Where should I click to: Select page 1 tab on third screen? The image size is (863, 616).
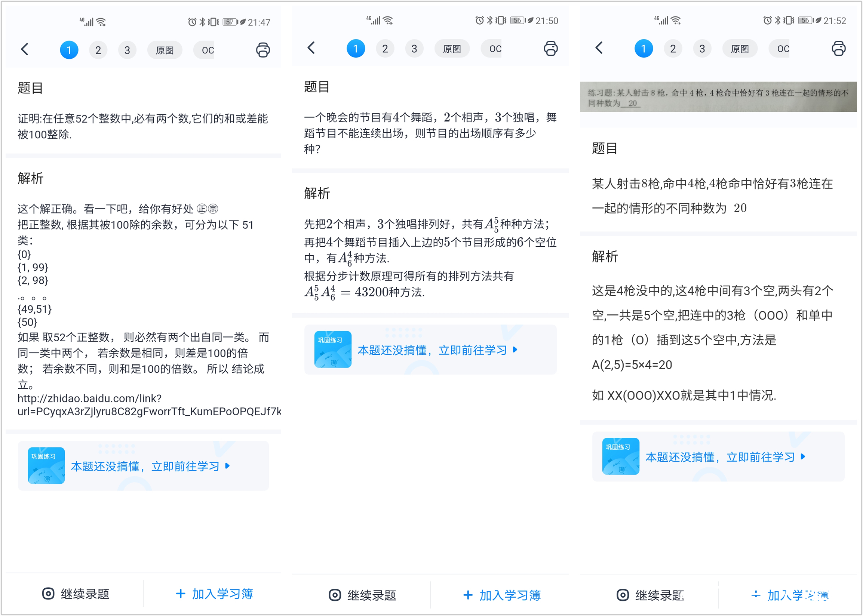pos(643,48)
